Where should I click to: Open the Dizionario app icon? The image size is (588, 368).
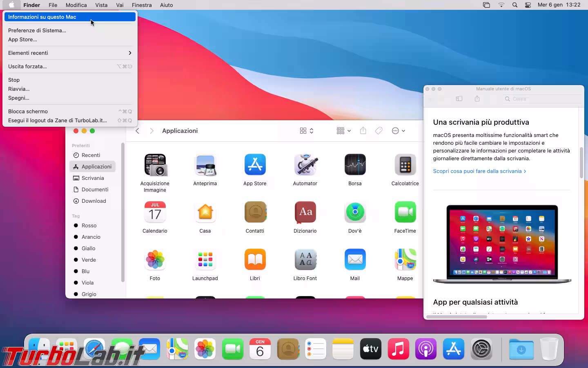pos(305,212)
